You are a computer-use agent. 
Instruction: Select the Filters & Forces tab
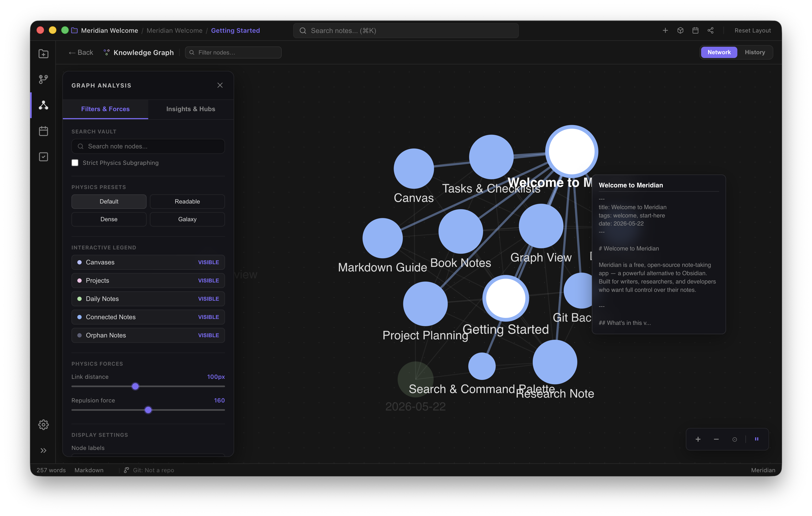point(105,109)
